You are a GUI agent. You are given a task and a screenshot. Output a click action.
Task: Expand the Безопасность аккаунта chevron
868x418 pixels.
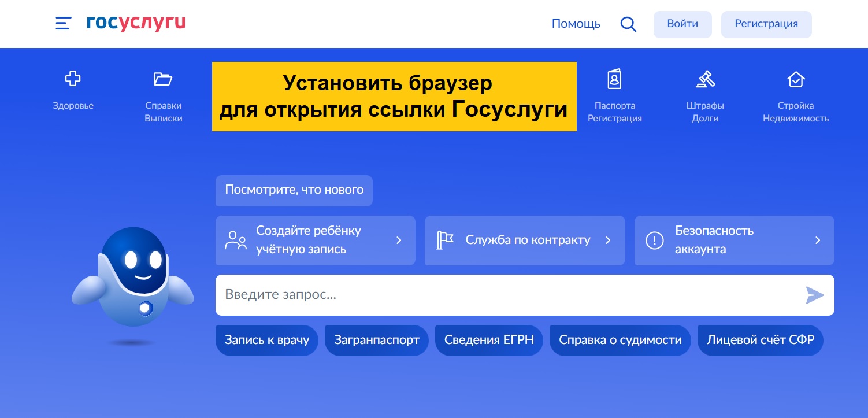(x=818, y=241)
